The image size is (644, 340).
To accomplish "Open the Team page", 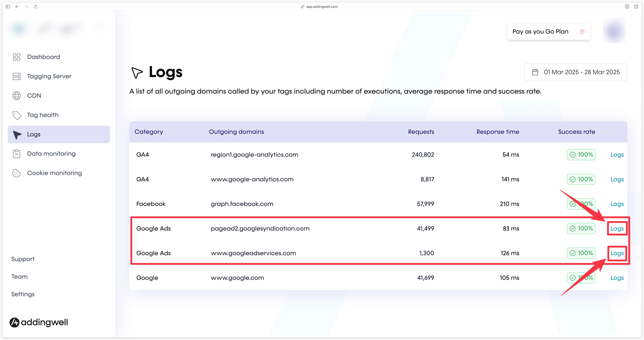I will pyautogui.click(x=19, y=277).
